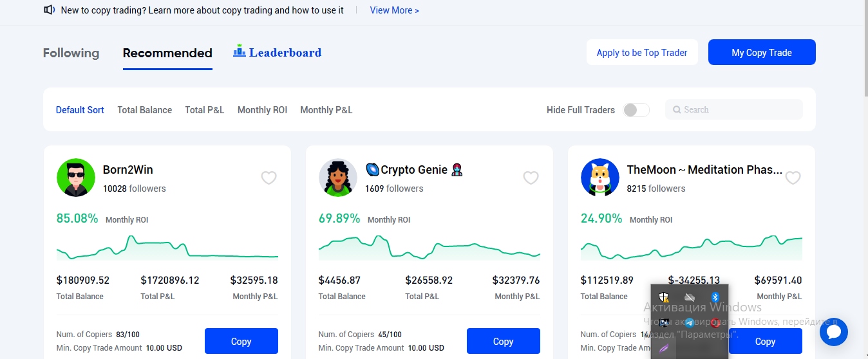
Task: Click the $26558.92 Total P&L value
Action: pos(429,281)
